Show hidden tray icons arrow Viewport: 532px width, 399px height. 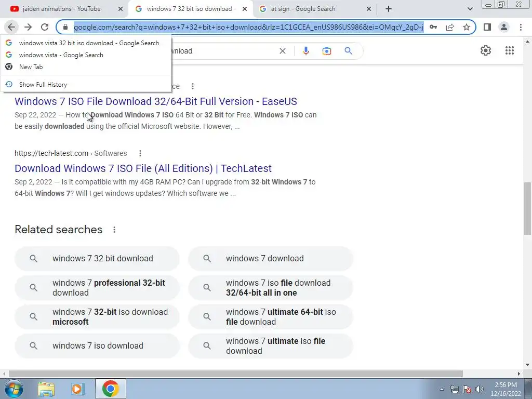[442, 389]
